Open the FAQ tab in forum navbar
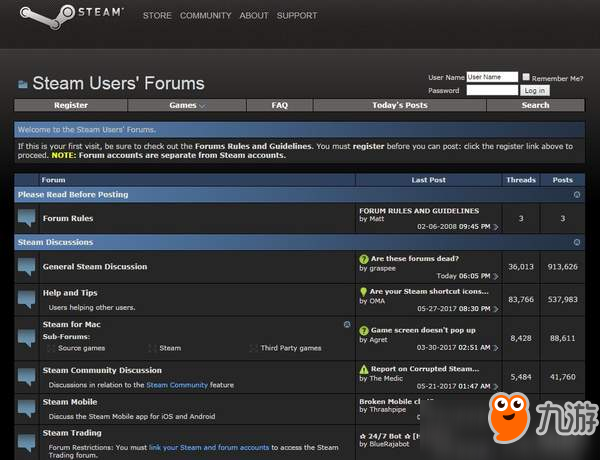Viewport: 600px width, 460px height. tap(280, 105)
